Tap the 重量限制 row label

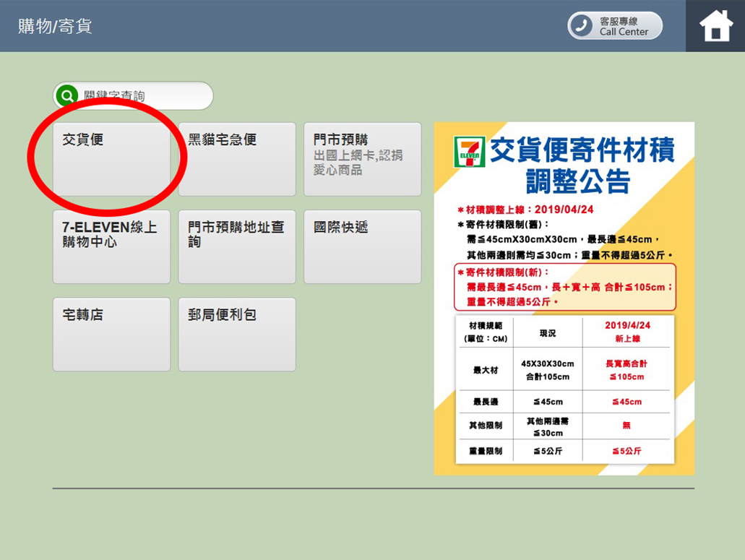tap(486, 451)
